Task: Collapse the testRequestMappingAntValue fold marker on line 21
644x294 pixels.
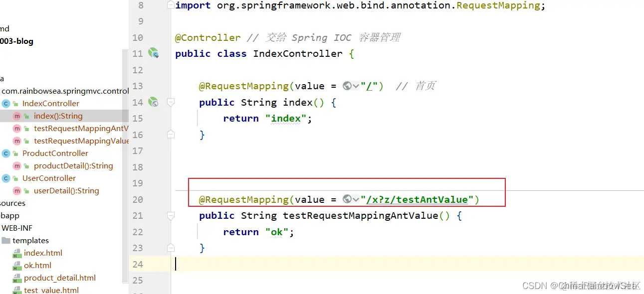Action: click(171, 216)
